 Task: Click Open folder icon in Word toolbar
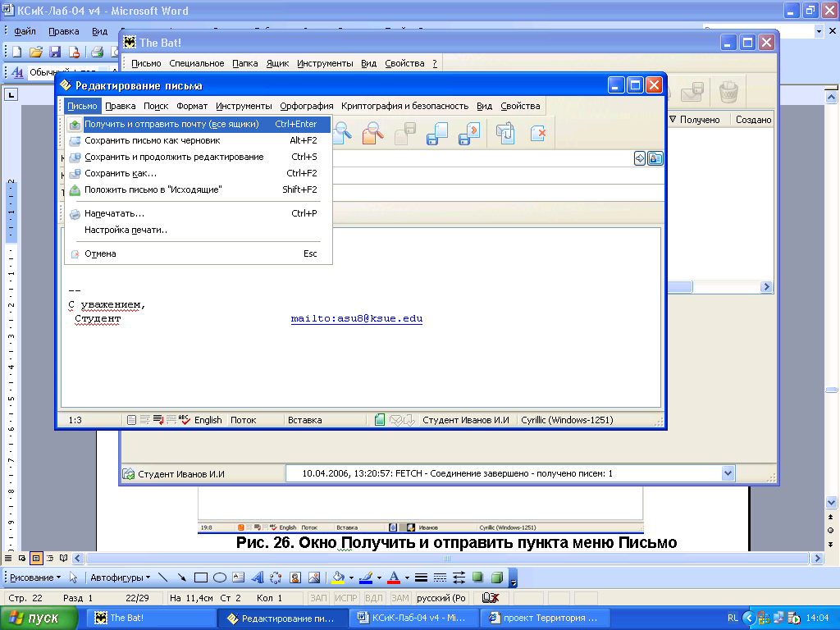pyautogui.click(x=36, y=52)
